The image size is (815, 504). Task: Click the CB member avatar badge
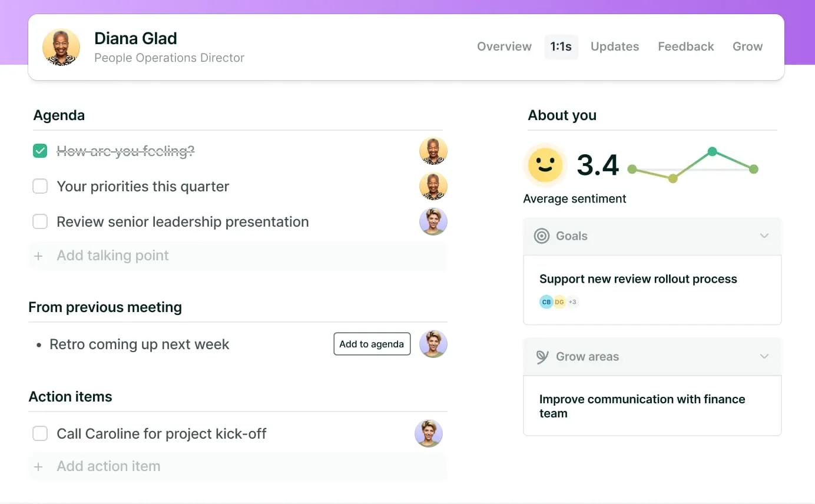[x=546, y=302]
